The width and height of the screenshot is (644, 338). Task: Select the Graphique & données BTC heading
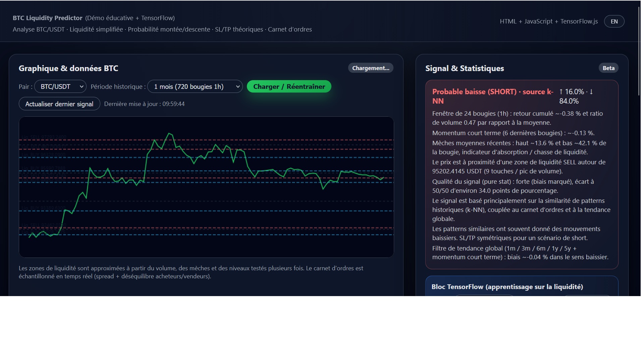[x=68, y=68]
